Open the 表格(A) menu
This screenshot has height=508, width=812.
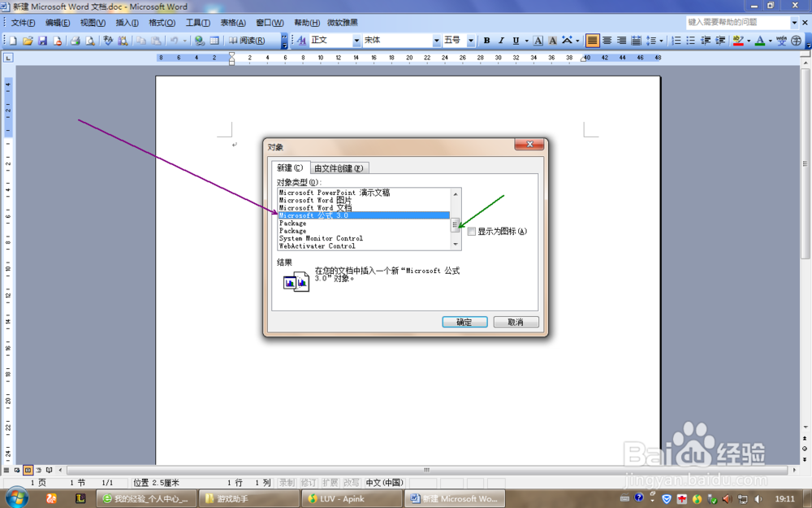click(x=233, y=22)
